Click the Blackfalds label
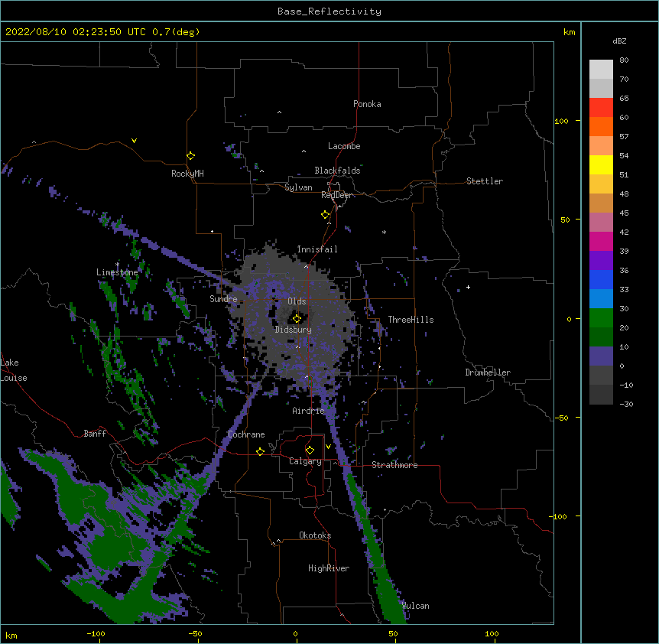This screenshot has height=644, width=659. 337,171
